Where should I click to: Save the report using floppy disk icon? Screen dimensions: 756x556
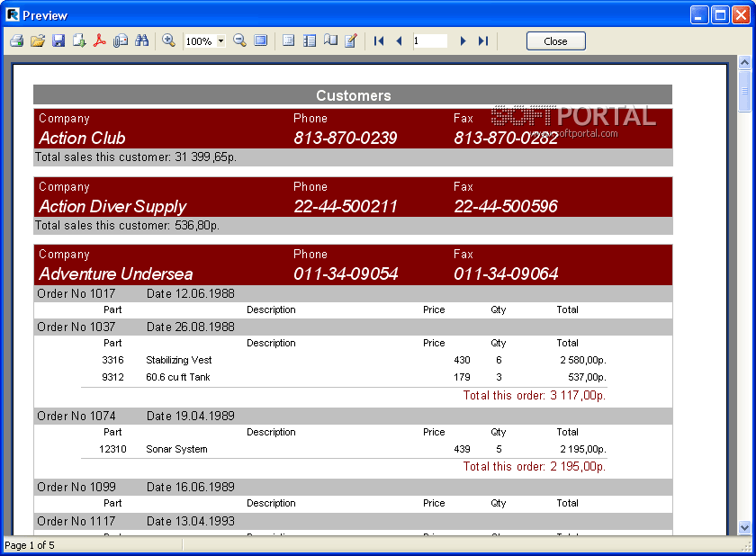click(x=58, y=41)
